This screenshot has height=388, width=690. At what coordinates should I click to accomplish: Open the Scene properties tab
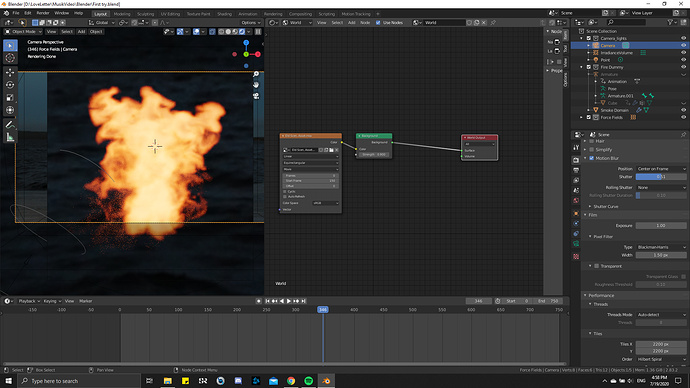click(576, 190)
